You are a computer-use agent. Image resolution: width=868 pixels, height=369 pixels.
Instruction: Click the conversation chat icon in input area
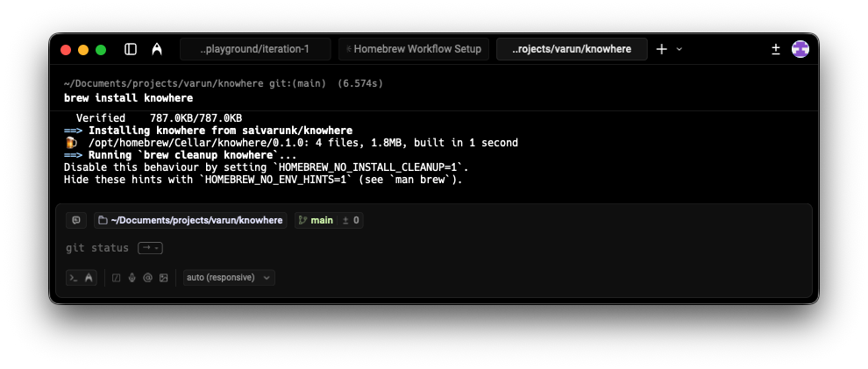[76, 220]
